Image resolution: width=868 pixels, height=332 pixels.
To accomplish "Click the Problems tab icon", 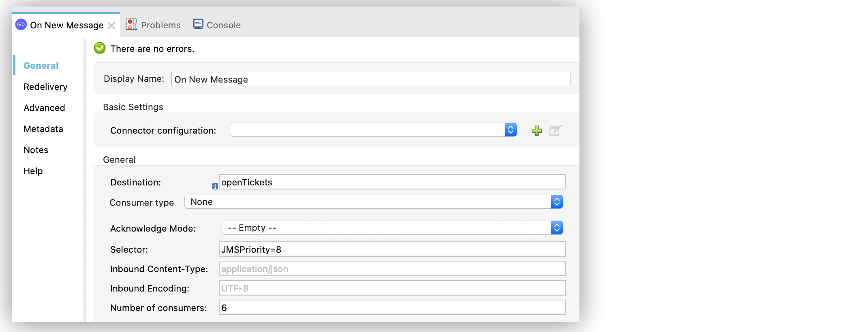I will (131, 25).
